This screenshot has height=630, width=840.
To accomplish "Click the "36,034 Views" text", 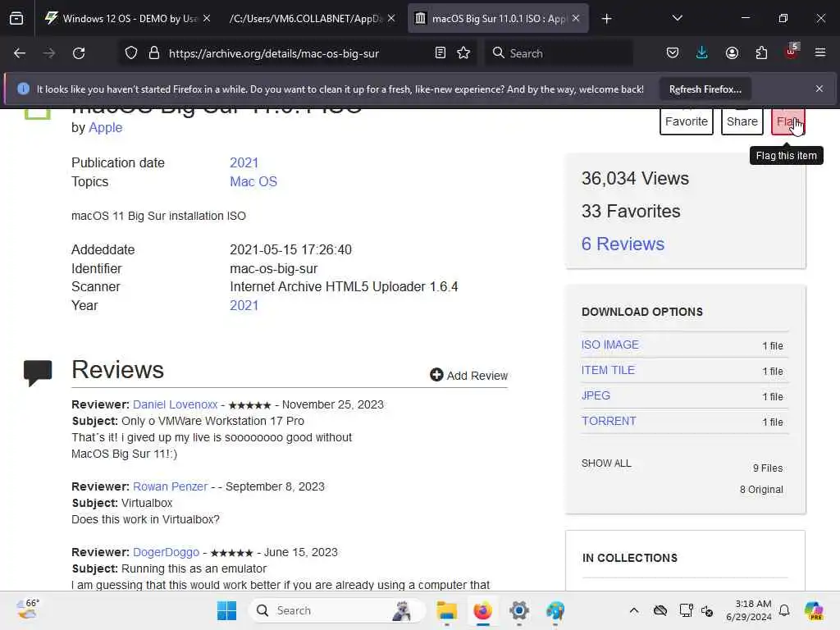I will click(x=635, y=178).
